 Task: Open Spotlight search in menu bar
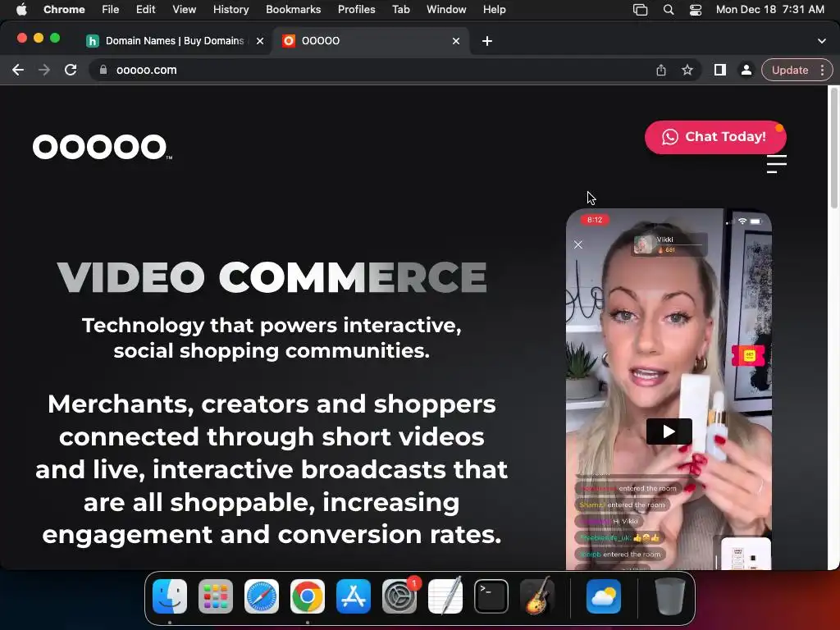668,10
